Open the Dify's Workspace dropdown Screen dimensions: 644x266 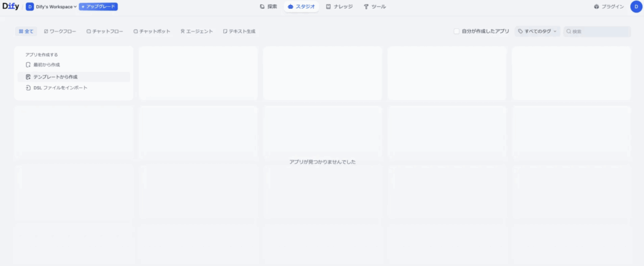pyautogui.click(x=53, y=7)
